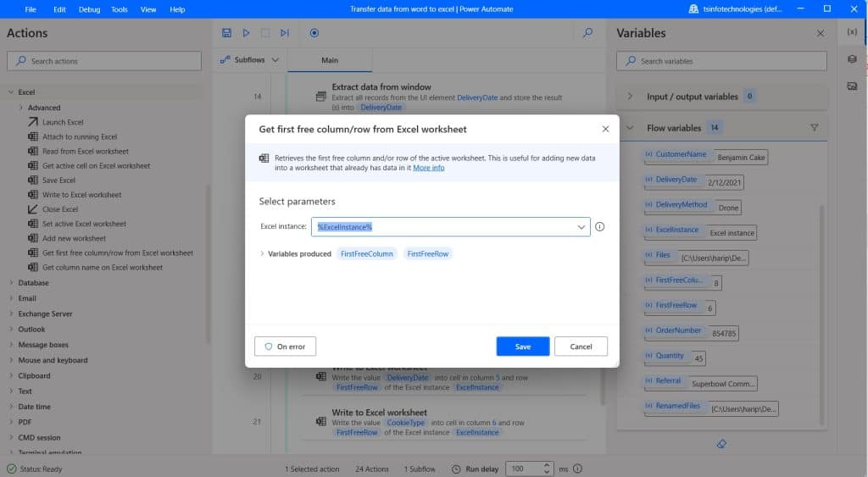
Task: Click the info icon beside Excel instance
Action: tap(599, 226)
